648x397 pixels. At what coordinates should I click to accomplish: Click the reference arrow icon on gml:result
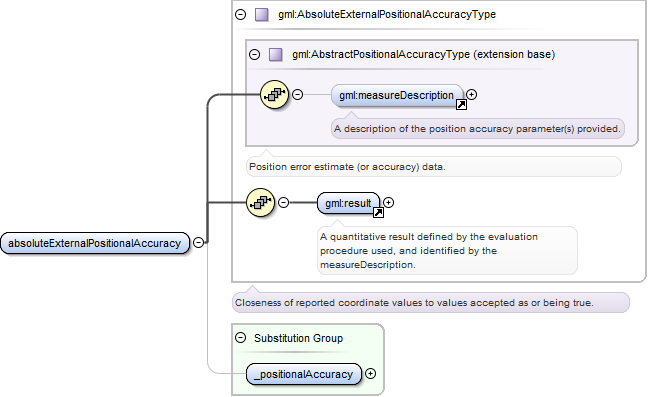tap(378, 212)
